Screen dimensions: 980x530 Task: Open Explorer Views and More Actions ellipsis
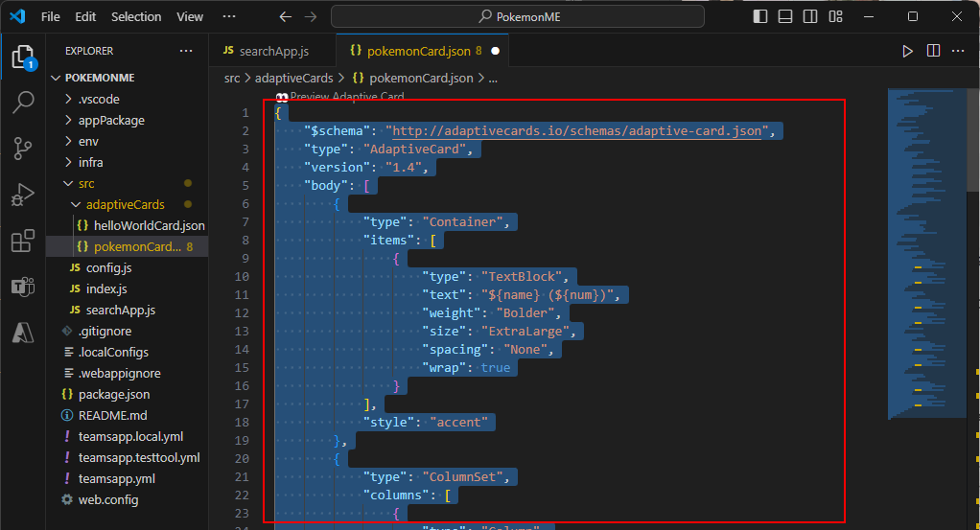coord(186,51)
